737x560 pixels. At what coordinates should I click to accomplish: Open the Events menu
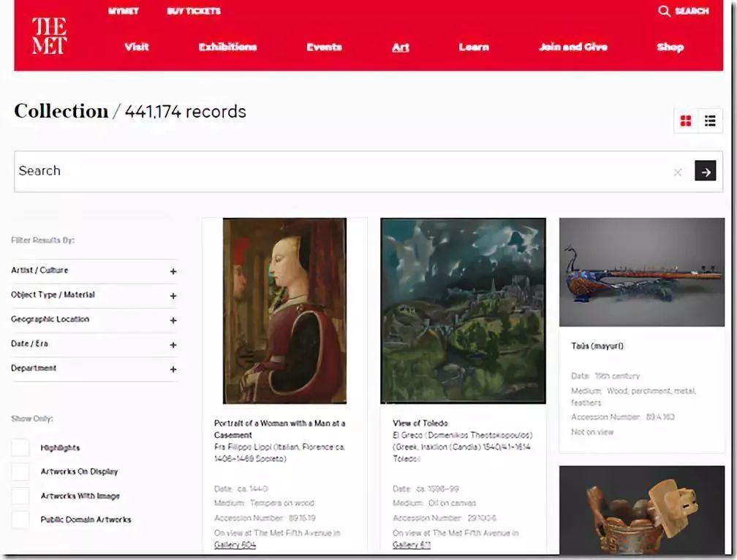[x=325, y=47]
